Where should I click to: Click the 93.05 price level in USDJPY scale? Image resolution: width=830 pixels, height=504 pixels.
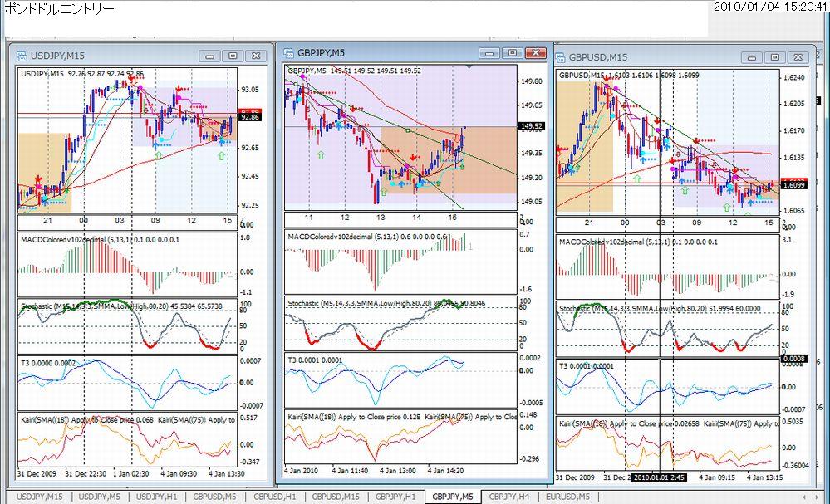[x=250, y=90]
